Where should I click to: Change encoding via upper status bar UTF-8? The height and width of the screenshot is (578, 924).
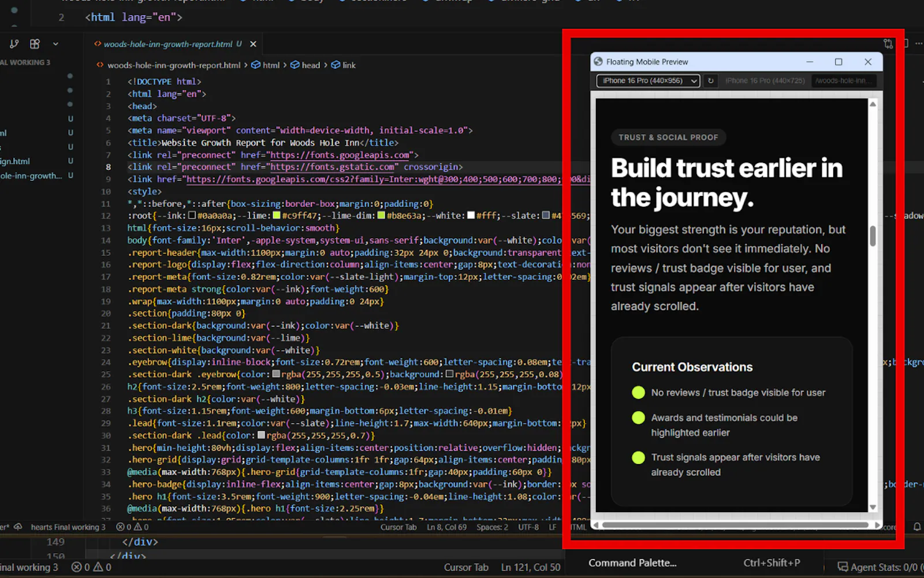pyautogui.click(x=528, y=527)
